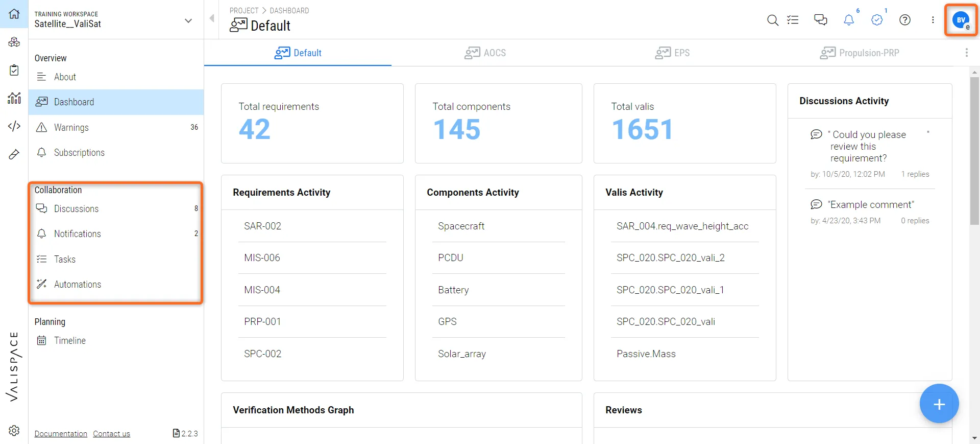The image size is (980, 444).
Task: Open the tasks checklist icon in header
Action: click(x=793, y=20)
